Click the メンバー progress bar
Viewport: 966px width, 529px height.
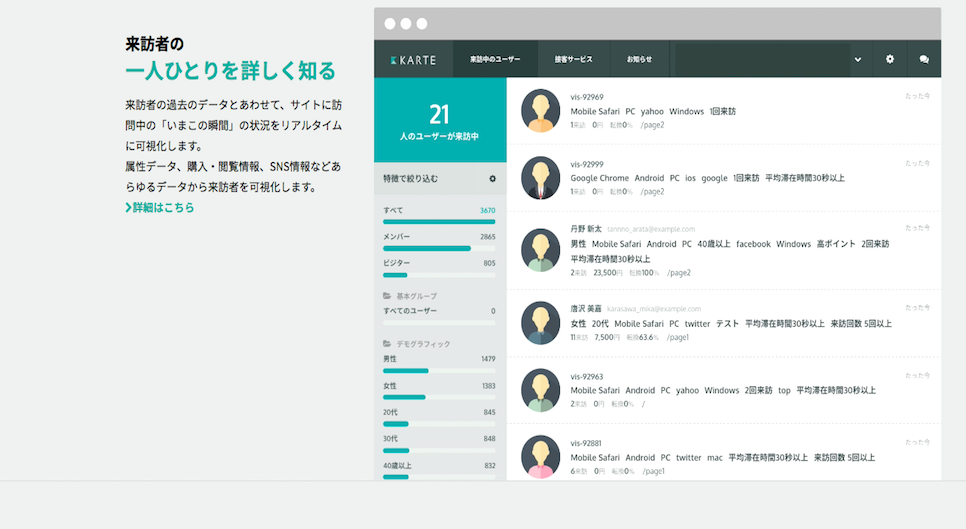(x=439, y=248)
